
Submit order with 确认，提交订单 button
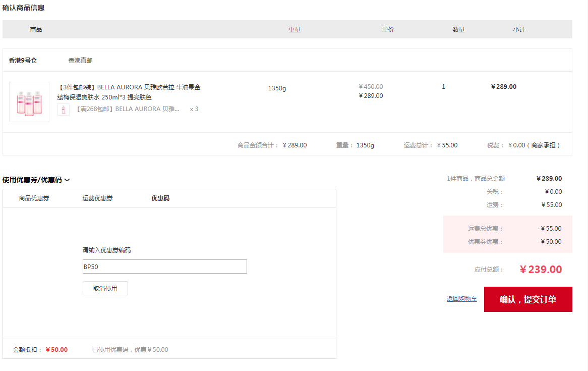(527, 299)
